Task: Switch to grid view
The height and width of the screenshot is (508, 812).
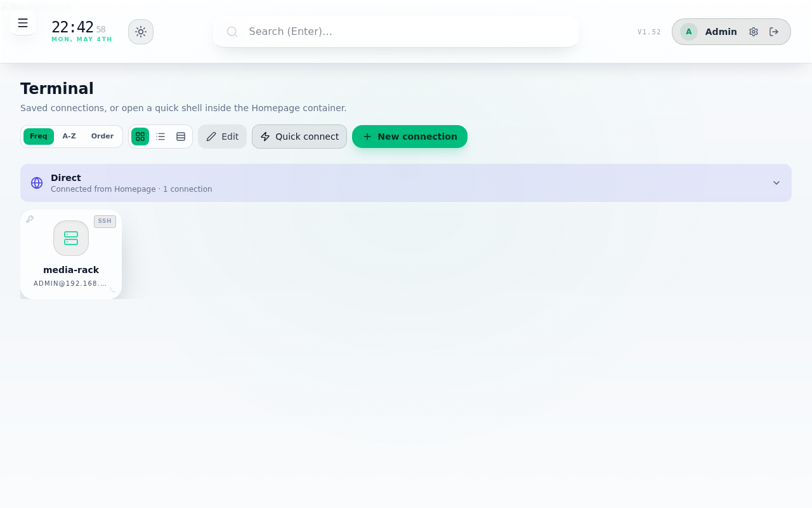Action: (140, 137)
